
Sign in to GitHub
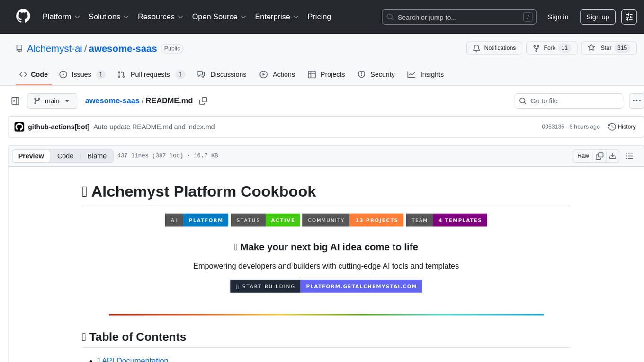558,17
